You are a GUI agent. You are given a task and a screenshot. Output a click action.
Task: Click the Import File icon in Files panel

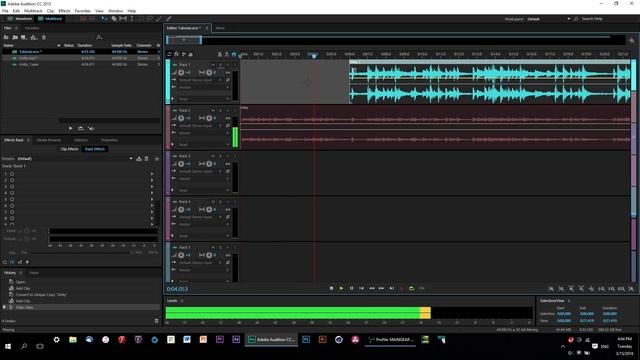coord(15,37)
